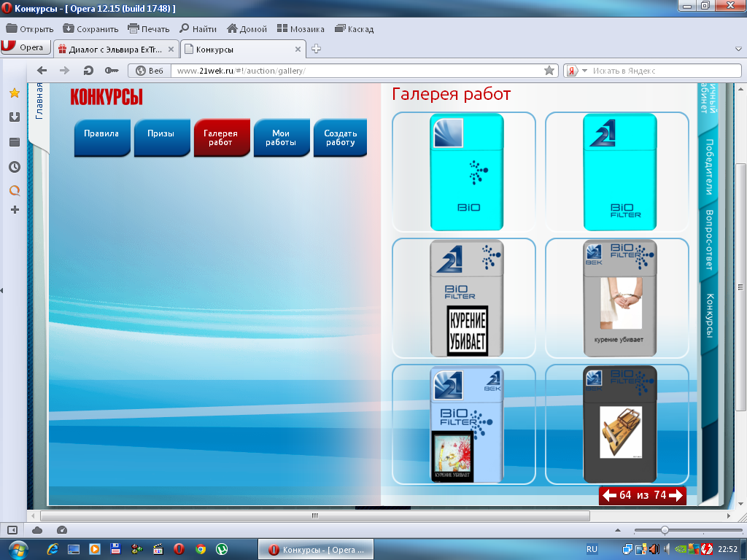Open light blue pack with red picture

[x=466, y=424]
